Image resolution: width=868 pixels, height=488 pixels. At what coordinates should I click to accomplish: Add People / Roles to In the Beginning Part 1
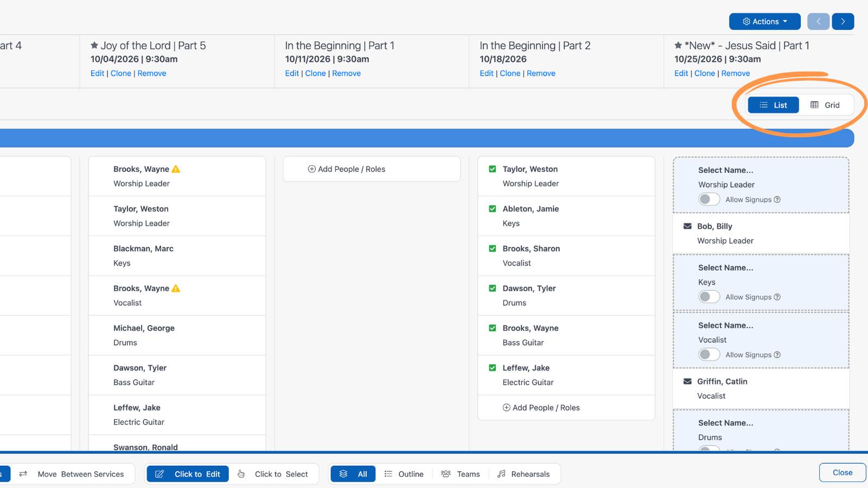click(347, 169)
